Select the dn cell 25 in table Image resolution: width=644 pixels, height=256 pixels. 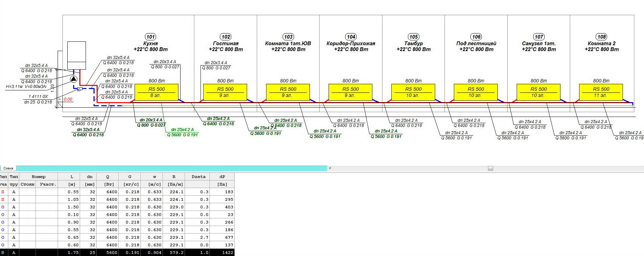point(88,253)
